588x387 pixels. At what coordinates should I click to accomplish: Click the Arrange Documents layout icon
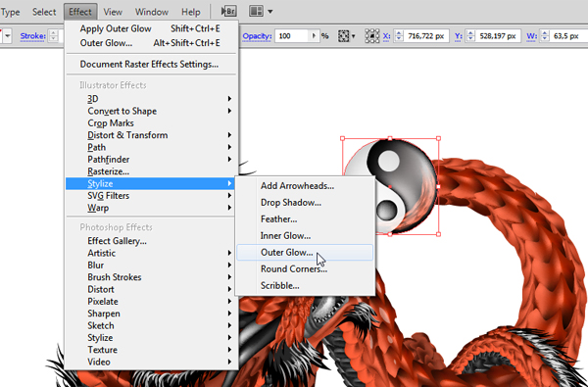(256, 11)
